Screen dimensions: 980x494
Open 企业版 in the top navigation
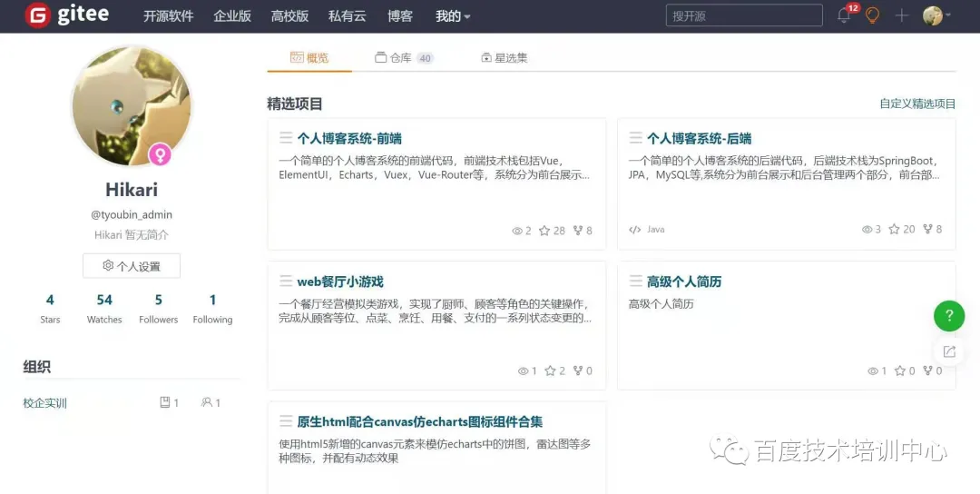point(232,16)
